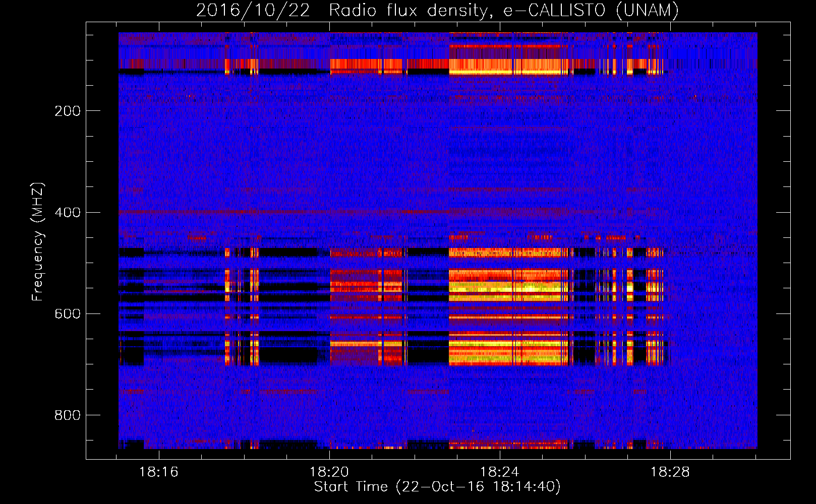Click the 18:20 time tick label
816x504 pixels.
pos(329,472)
